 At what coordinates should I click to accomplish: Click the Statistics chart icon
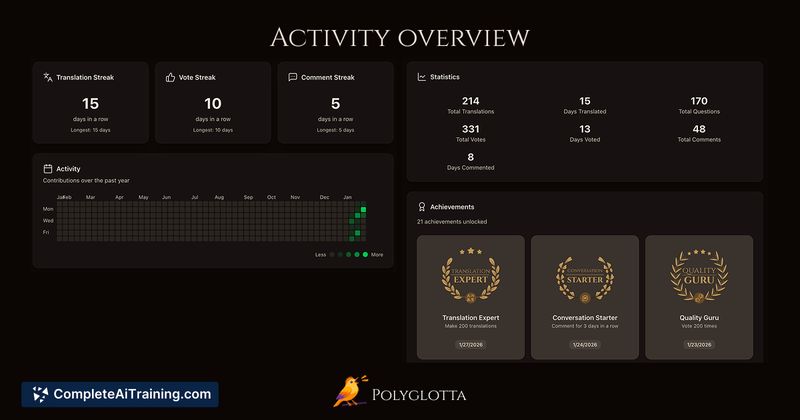click(x=421, y=77)
